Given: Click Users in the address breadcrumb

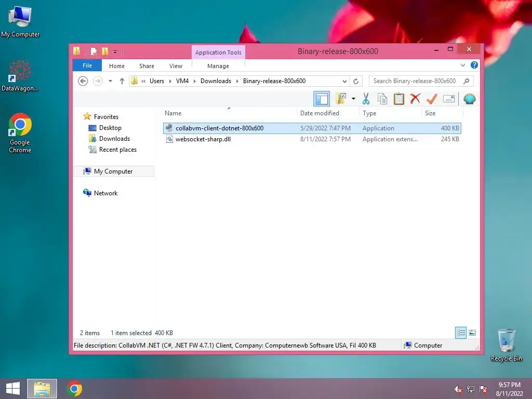Looking at the screenshot, I should (x=157, y=81).
